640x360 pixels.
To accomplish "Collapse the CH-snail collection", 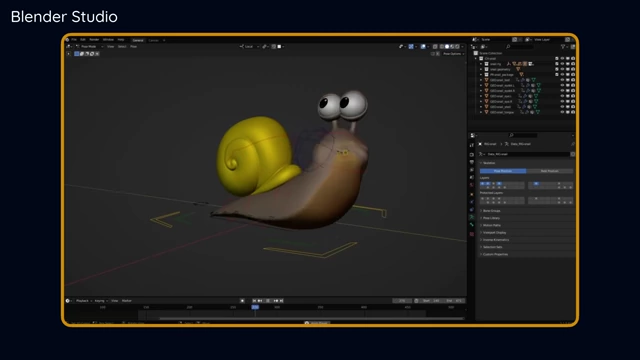I will (x=476, y=59).
